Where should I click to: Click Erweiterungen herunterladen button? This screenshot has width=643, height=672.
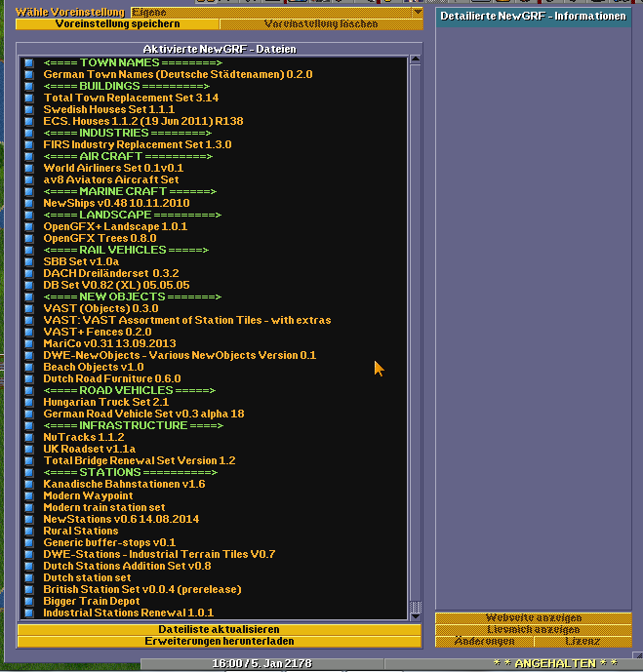pos(220,641)
